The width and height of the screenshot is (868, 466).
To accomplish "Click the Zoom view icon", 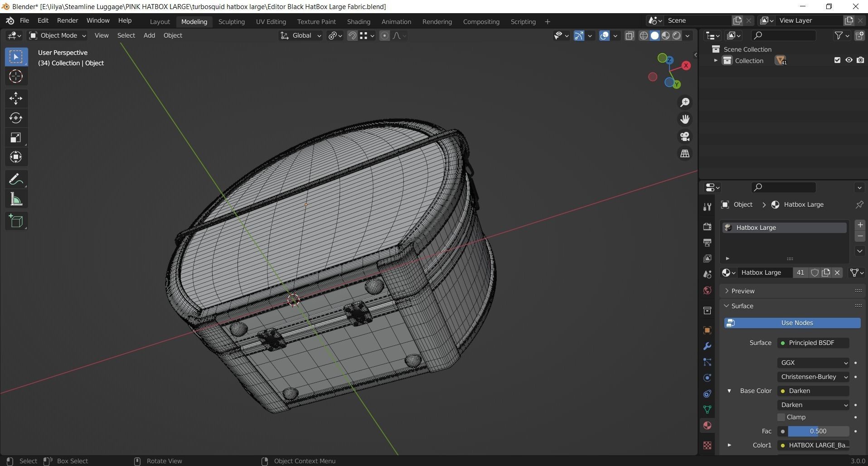I will tap(685, 102).
